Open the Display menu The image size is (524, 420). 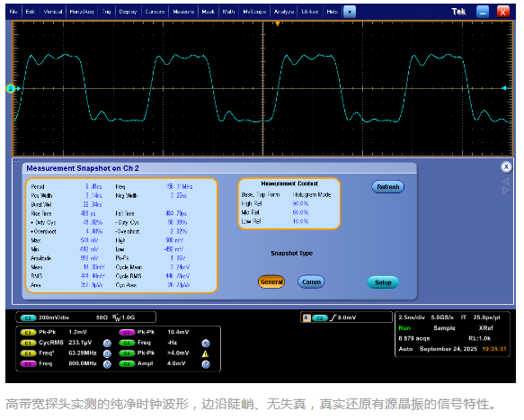tap(128, 12)
